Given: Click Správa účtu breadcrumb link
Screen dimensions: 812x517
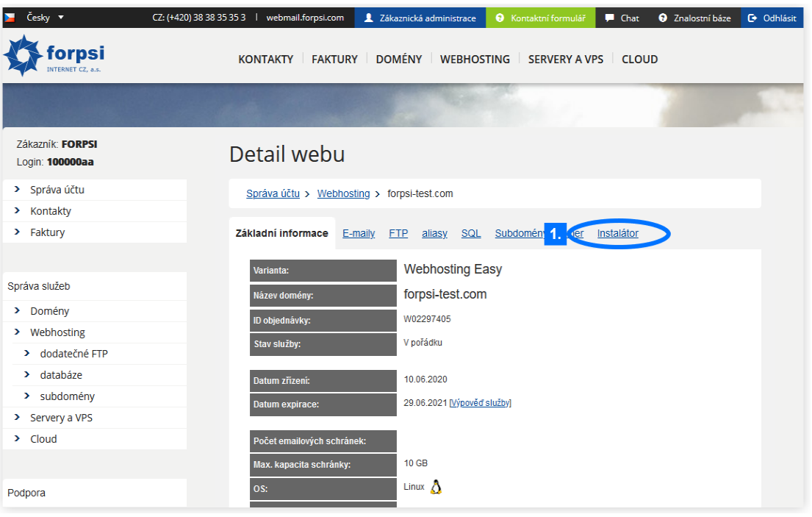Looking at the screenshot, I should coord(273,193).
